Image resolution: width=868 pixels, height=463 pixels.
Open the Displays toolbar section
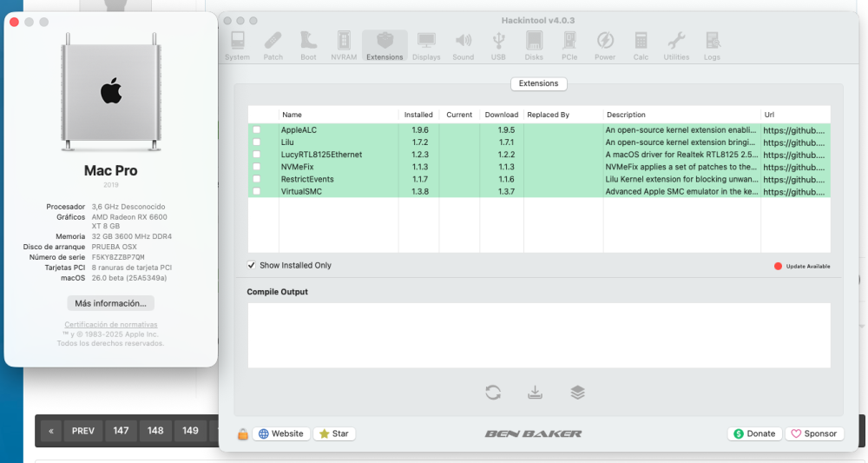tap(426, 45)
